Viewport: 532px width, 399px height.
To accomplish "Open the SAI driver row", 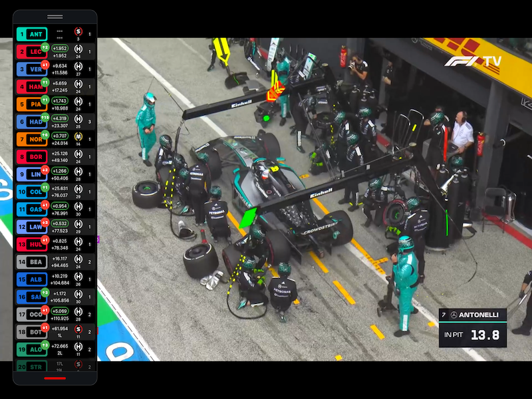I will (55, 297).
